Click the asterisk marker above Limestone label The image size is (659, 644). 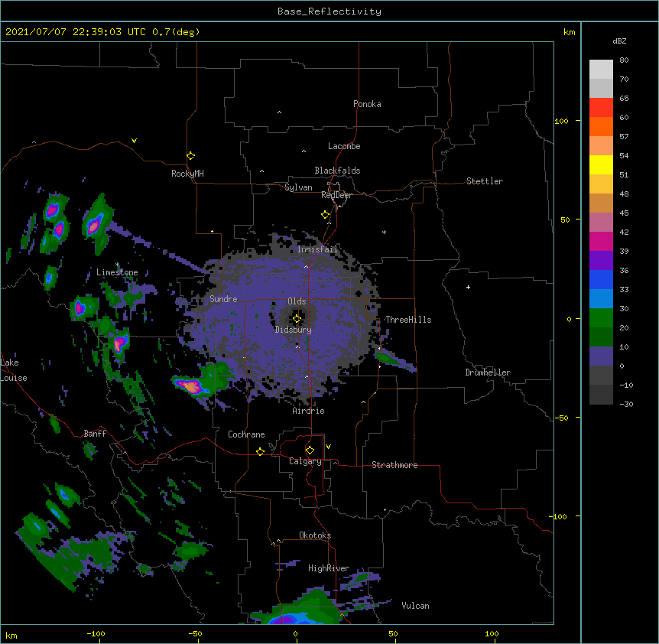click(x=117, y=265)
